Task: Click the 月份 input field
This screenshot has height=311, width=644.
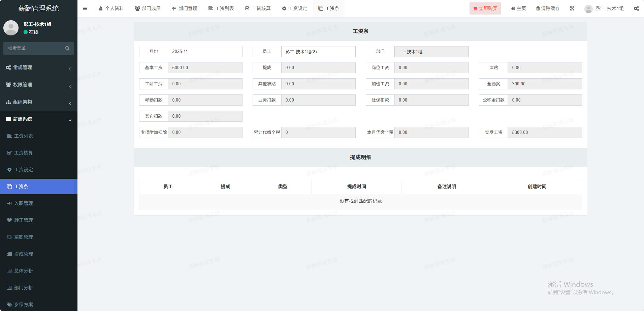Action: click(205, 52)
